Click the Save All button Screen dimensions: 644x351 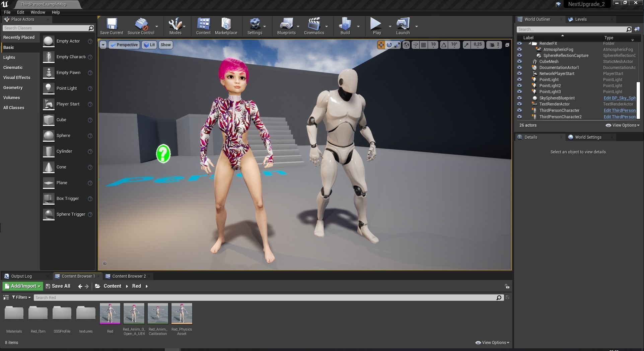[x=58, y=286]
